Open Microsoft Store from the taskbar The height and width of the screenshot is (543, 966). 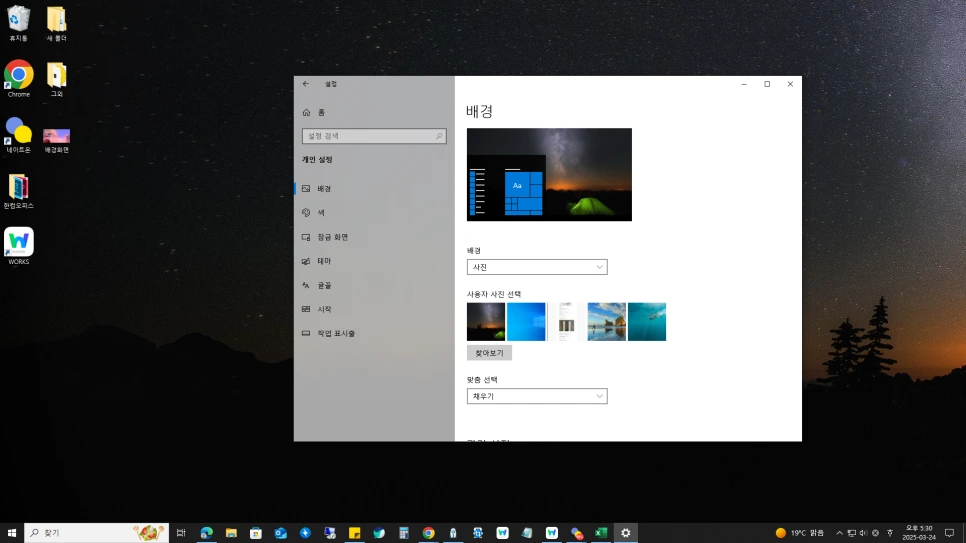click(256, 533)
